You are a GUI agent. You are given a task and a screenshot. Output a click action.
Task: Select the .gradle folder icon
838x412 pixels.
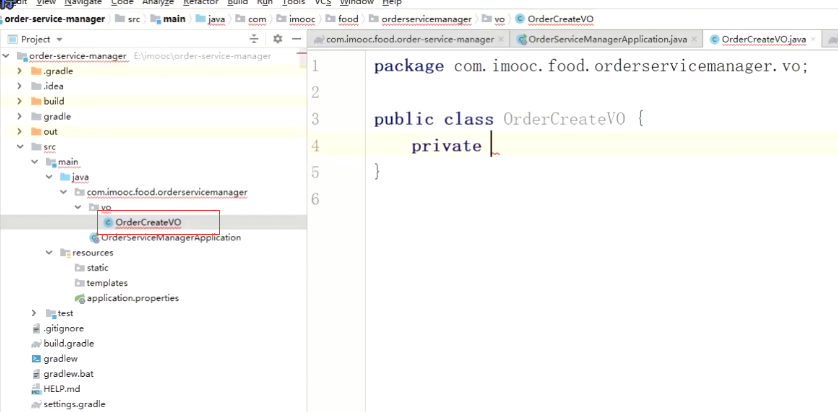pos(36,71)
